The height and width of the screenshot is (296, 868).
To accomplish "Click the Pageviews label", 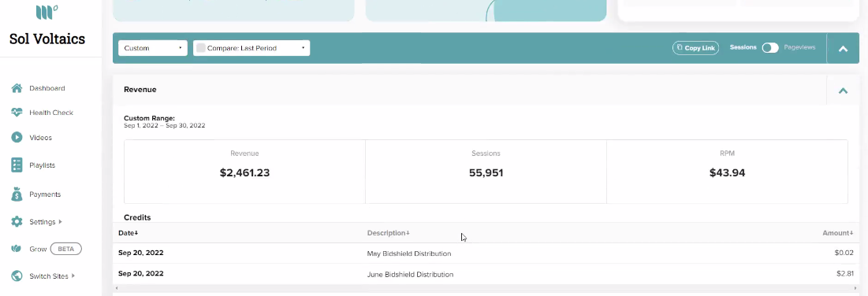I will click(x=799, y=47).
